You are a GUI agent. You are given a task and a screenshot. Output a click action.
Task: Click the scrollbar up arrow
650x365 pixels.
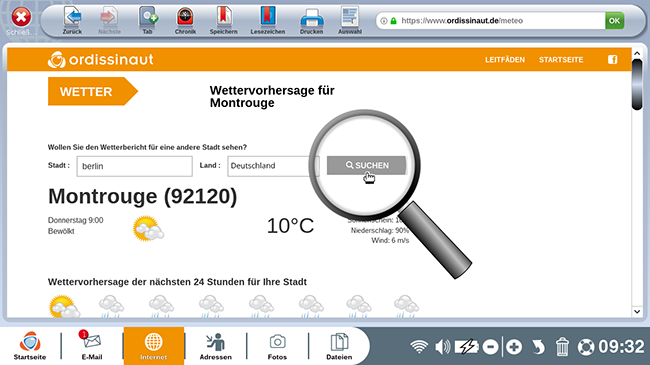click(x=637, y=54)
